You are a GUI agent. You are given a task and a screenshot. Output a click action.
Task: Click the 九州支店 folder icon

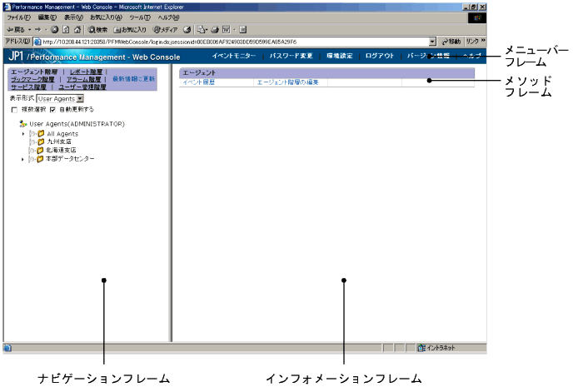click(x=41, y=141)
